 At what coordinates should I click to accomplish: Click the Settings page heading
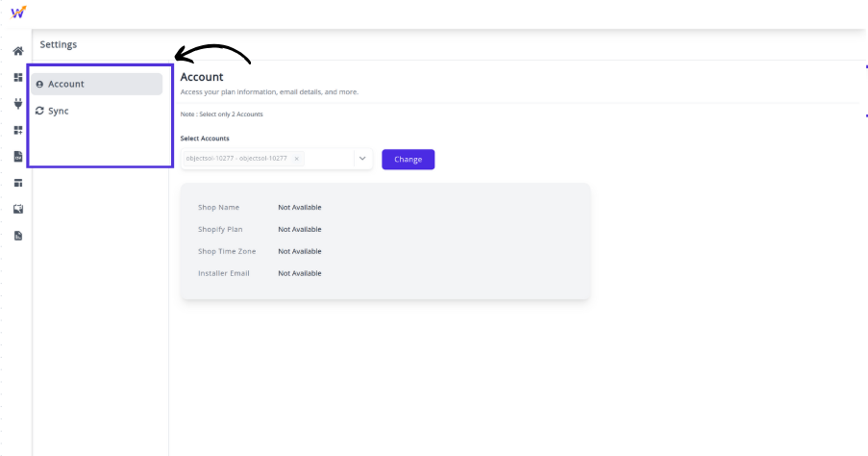[x=59, y=44]
